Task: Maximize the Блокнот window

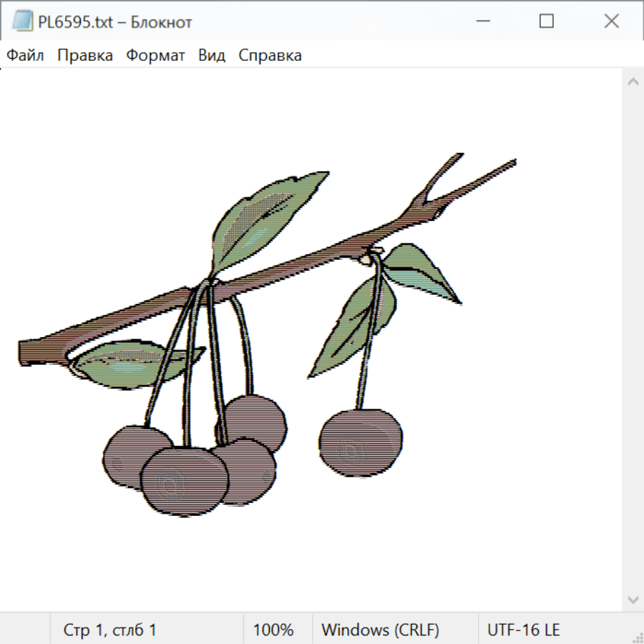Action: [x=547, y=21]
